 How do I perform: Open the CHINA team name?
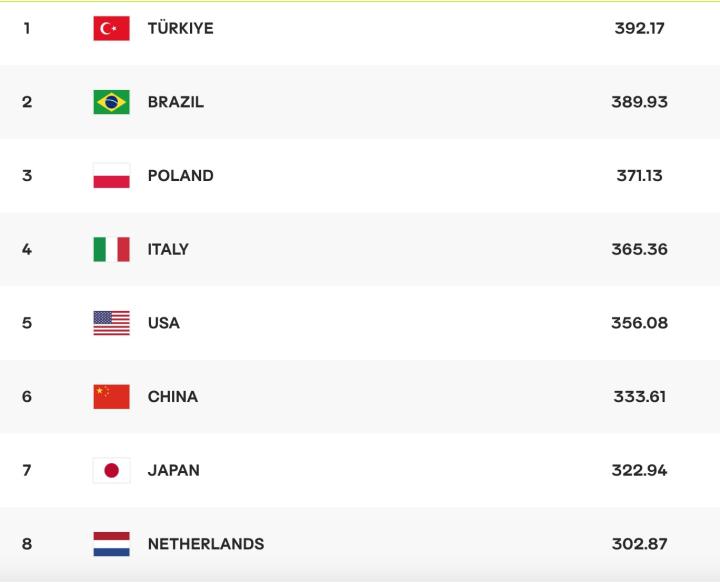[x=172, y=397]
